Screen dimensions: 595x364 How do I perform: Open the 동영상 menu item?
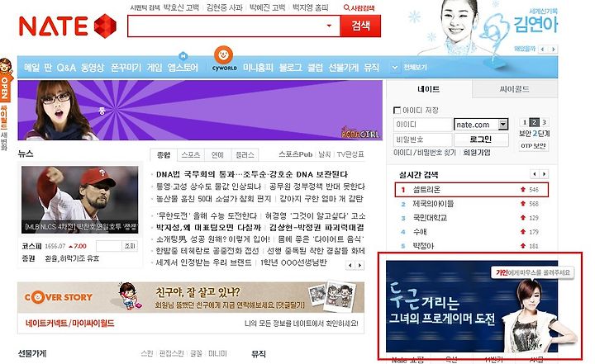point(93,68)
